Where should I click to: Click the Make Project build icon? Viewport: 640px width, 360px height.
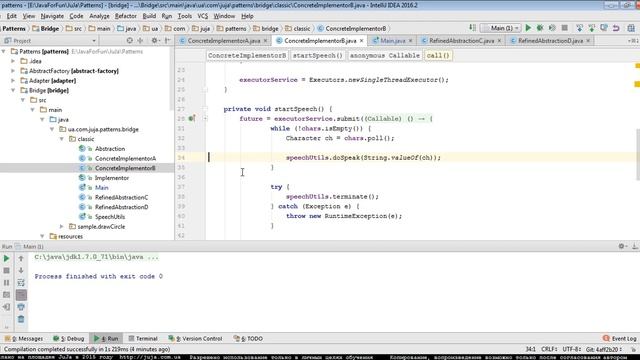coord(472,28)
